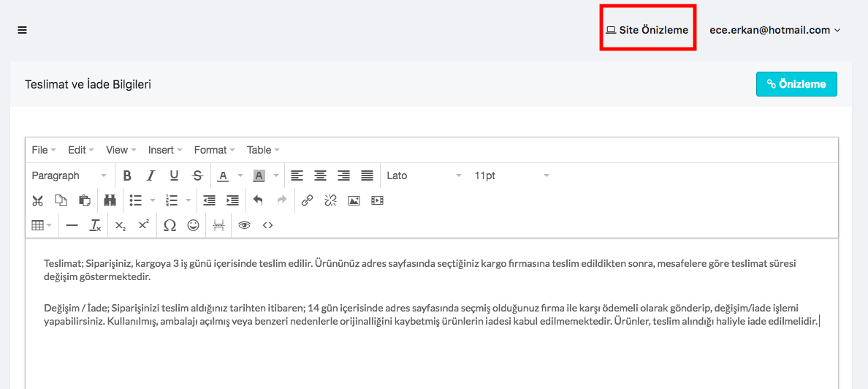Image resolution: width=868 pixels, height=389 pixels.
Task: Toggle bold formatting
Action: 127,175
